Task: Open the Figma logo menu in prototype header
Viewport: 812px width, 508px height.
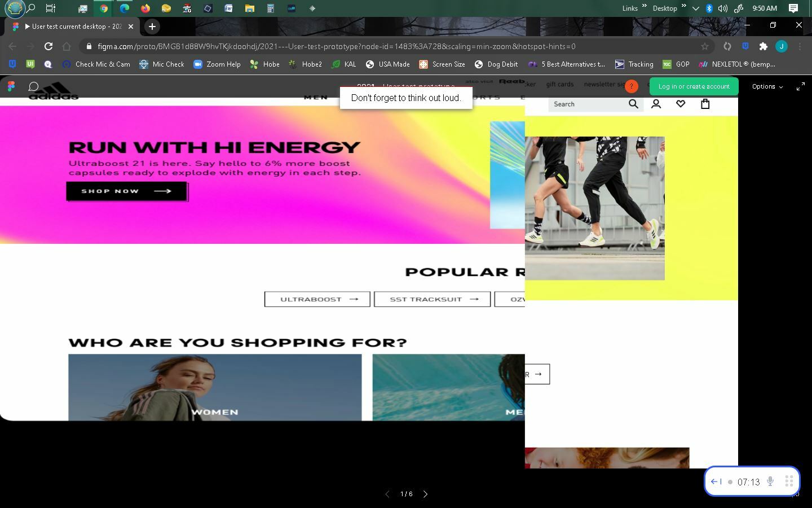Action: click(x=11, y=86)
